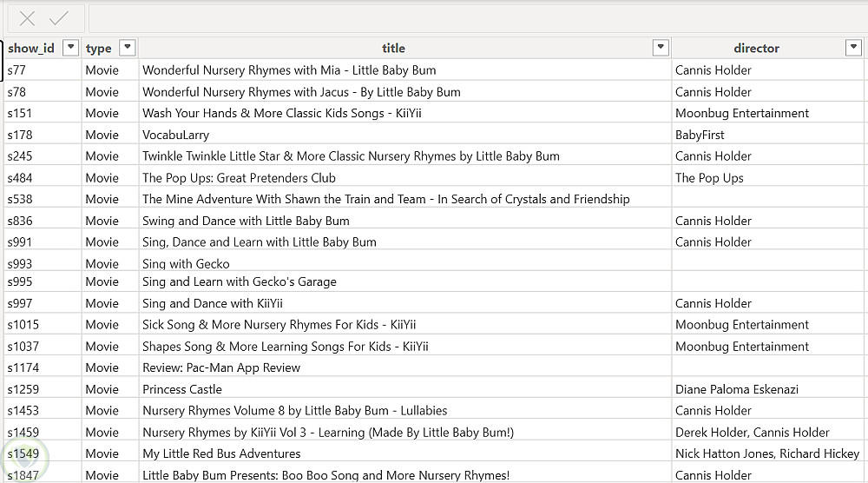Select the director column header
The height and width of the screenshot is (483, 868).
(756, 48)
